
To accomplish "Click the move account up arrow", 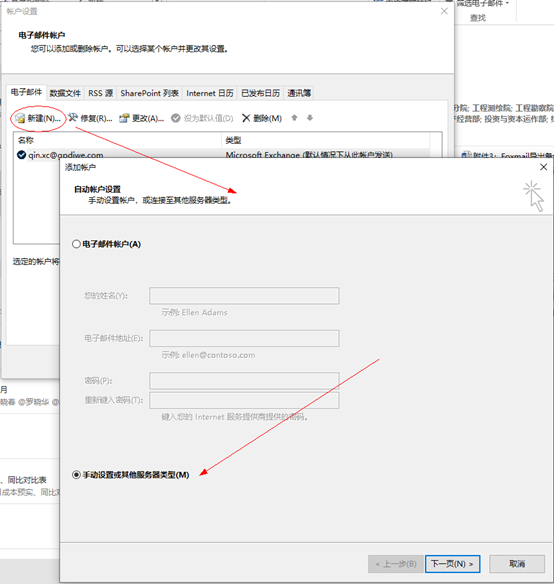I will 294,118.
